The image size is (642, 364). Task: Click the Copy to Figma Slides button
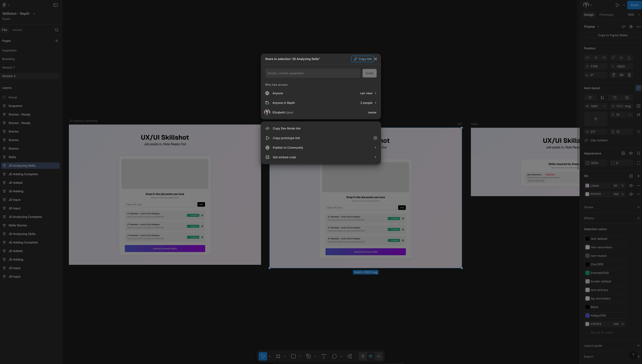pos(613,35)
